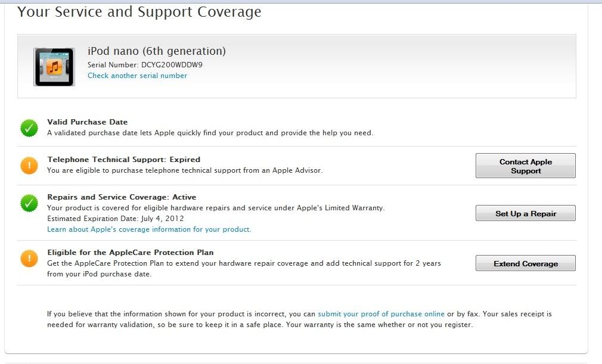Click the 'Valid Purchase Date' heading

click(x=88, y=122)
